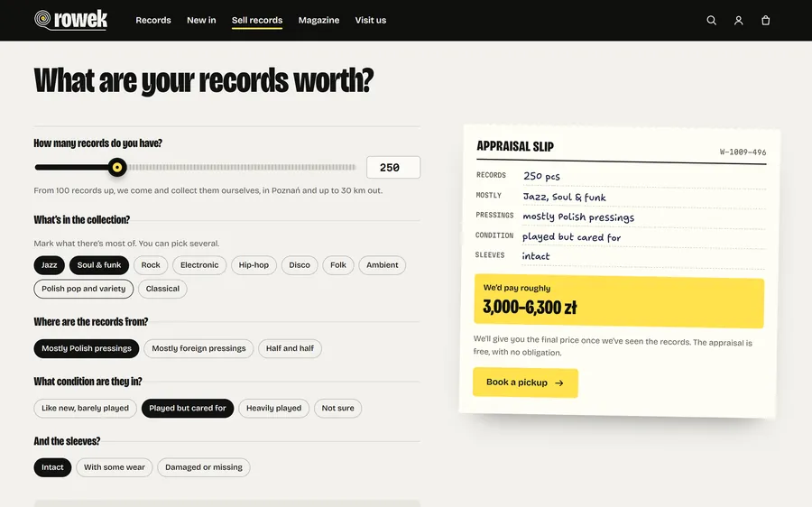Screen dimensions: 812x507
Task: Select the Classical genre chip
Action: (162, 289)
